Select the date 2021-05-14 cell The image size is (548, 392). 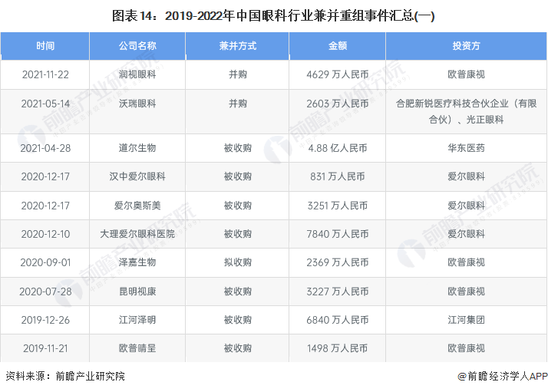point(45,111)
